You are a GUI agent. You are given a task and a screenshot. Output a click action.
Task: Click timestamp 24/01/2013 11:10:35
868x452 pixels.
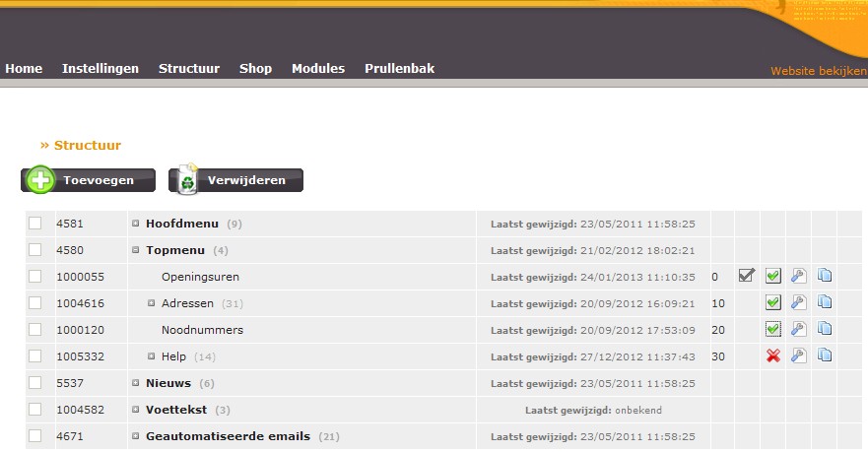pyautogui.click(x=637, y=277)
